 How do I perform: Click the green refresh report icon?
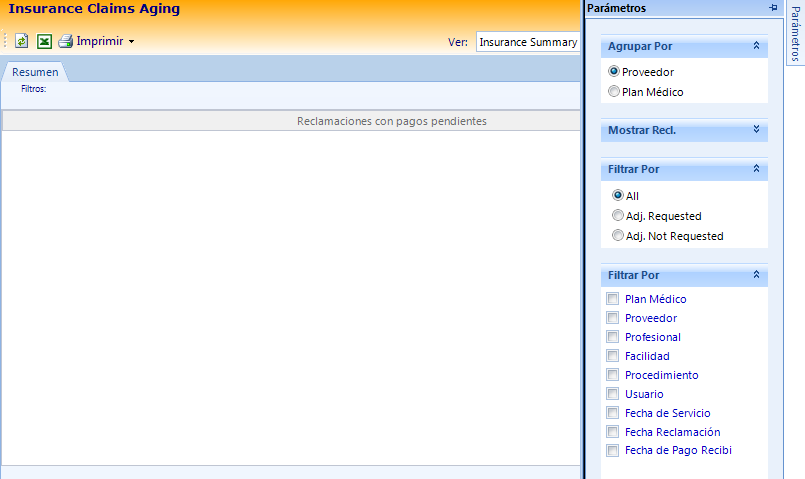tap(22, 42)
